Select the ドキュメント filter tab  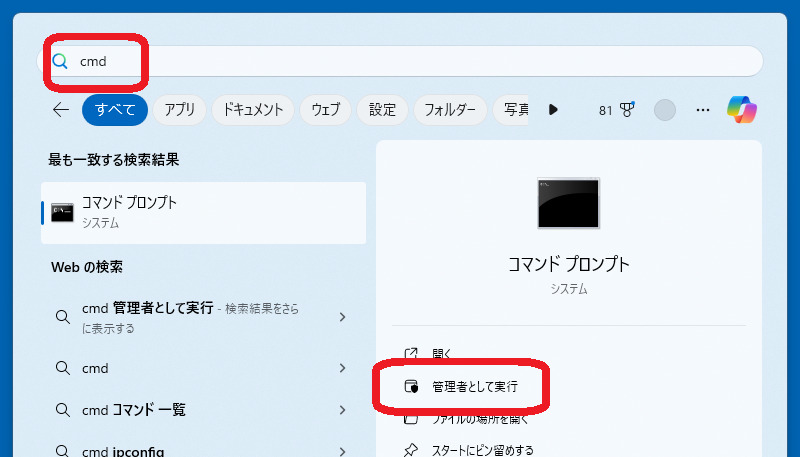(x=253, y=110)
